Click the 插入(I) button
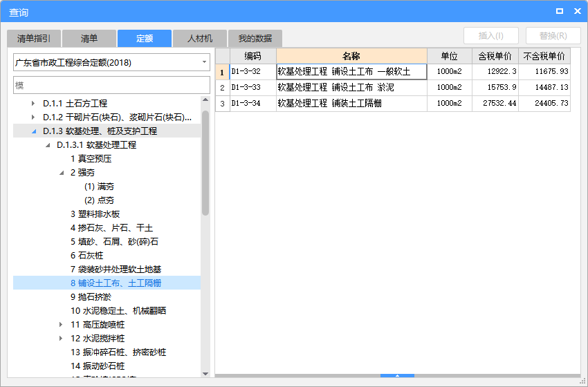 (491, 36)
